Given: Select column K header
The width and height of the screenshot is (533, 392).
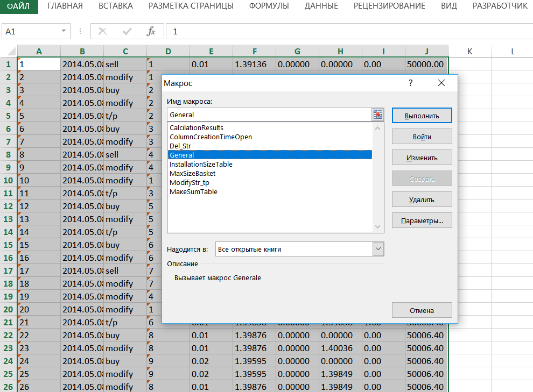Looking at the screenshot, I should 470,52.
